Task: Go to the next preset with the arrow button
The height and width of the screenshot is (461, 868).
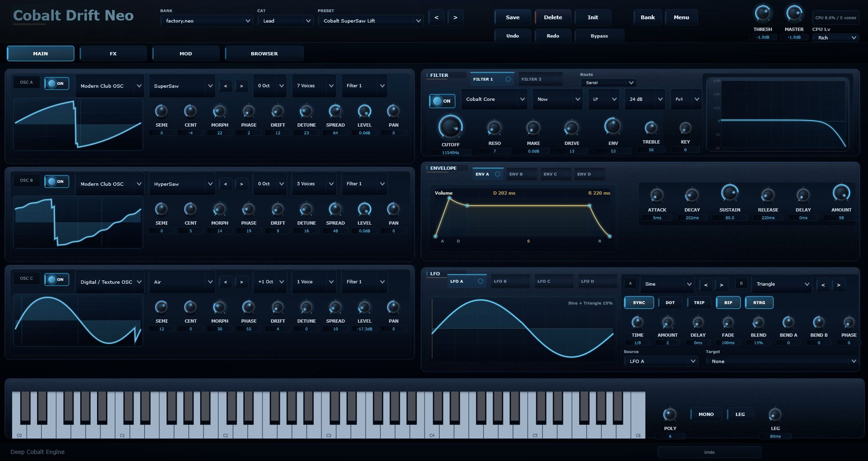Action: 455,17
